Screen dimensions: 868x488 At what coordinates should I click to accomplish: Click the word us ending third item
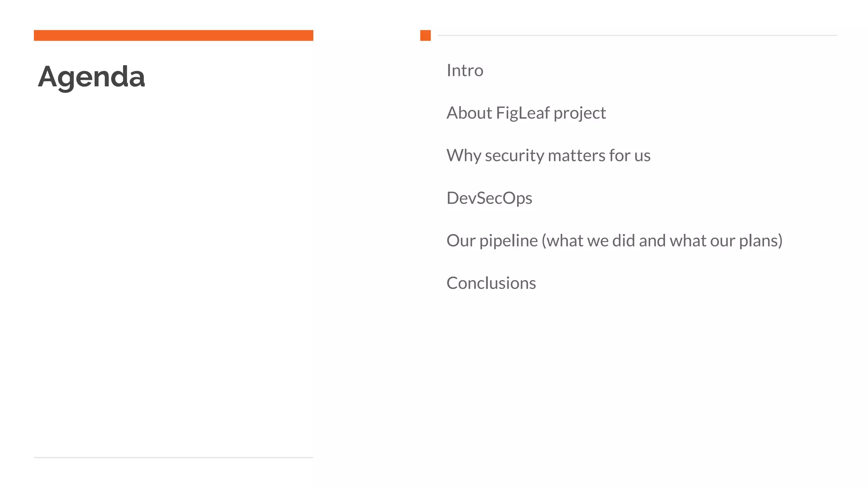click(x=643, y=156)
